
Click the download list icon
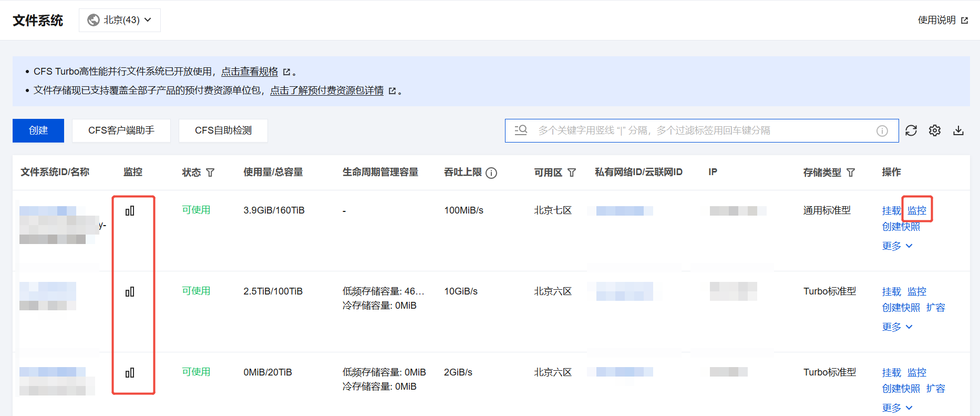tap(958, 130)
